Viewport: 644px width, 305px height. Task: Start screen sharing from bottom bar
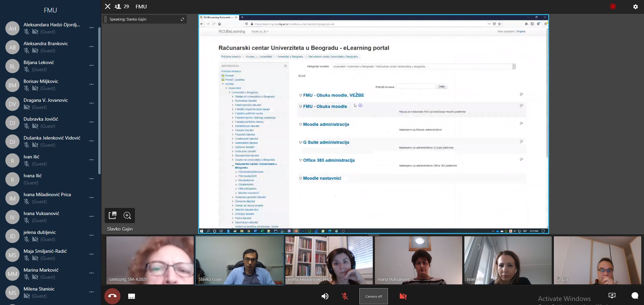click(x=612, y=296)
